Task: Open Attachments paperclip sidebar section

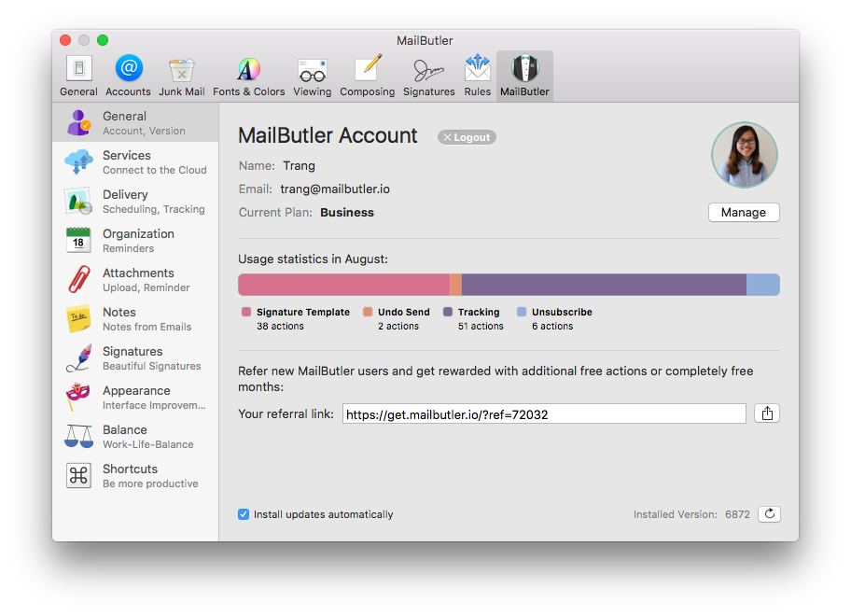Action: (x=135, y=279)
